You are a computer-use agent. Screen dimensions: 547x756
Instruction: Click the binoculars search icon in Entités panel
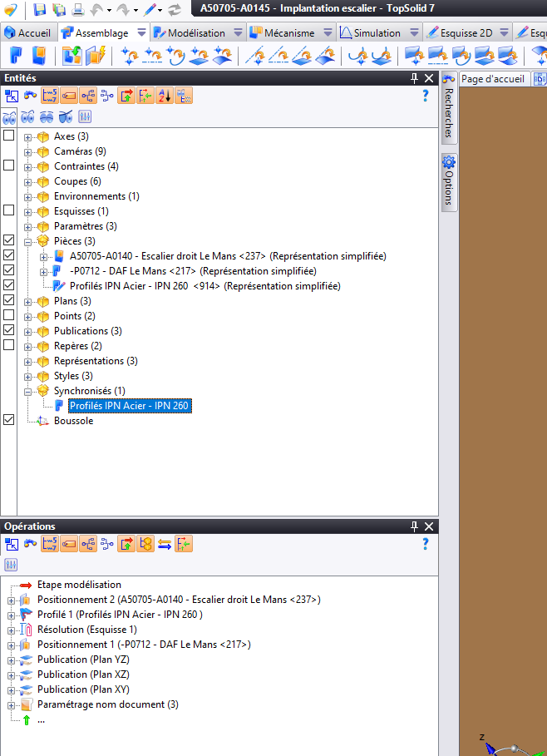click(31, 96)
